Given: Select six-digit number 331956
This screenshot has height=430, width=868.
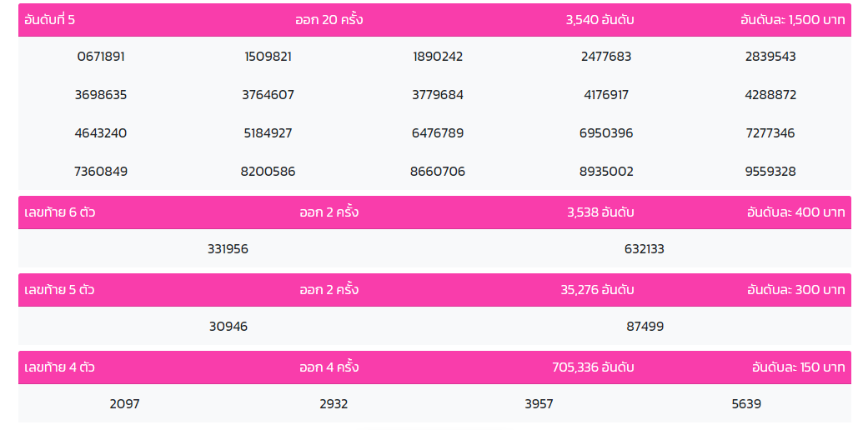Looking at the screenshot, I should click(x=228, y=249).
